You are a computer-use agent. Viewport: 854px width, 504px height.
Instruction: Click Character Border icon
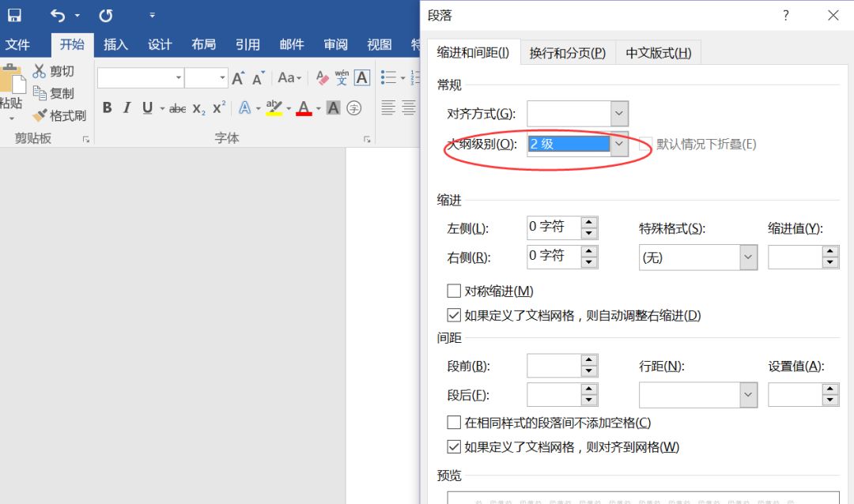(x=362, y=78)
